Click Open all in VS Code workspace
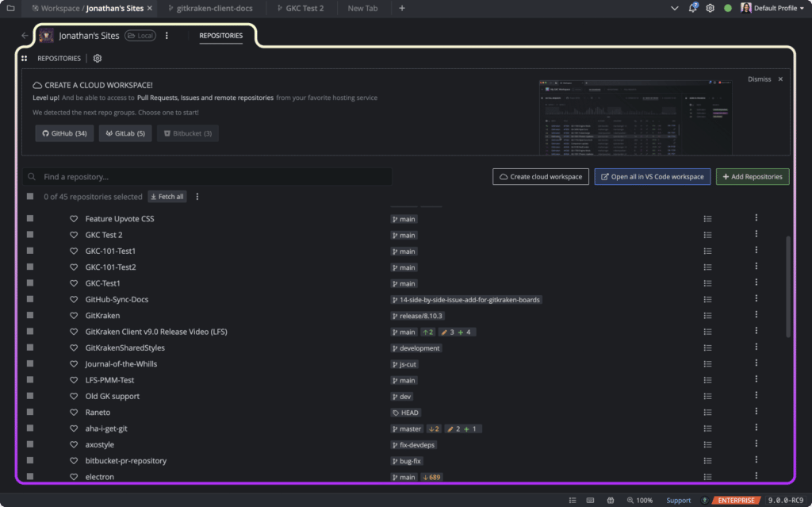Screen dimensions: 812x507 (653, 177)
